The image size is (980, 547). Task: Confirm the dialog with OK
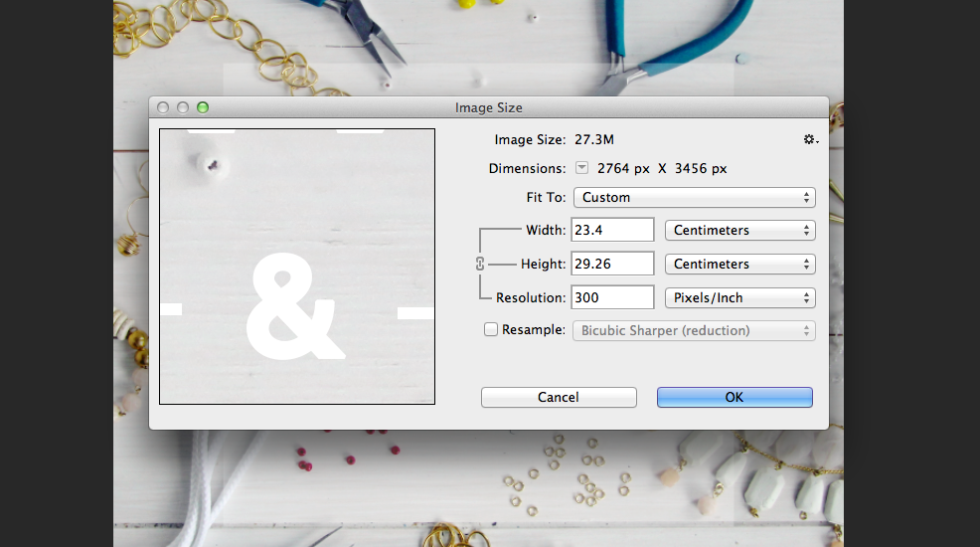click(x=735, y=397)
